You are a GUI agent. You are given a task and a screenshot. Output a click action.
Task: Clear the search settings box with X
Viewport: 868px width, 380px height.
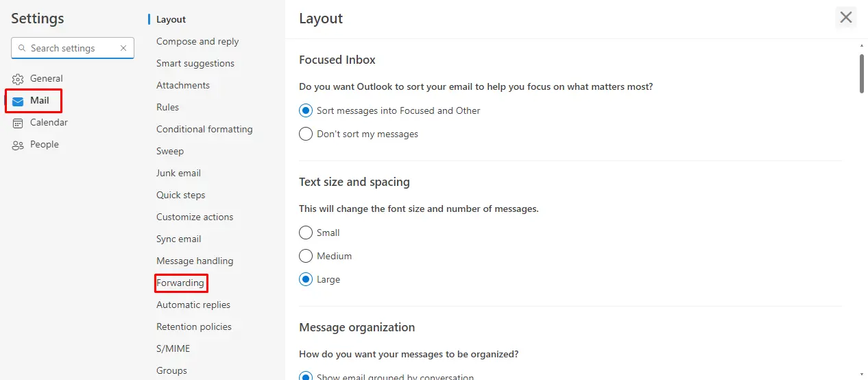coord(123,49)
